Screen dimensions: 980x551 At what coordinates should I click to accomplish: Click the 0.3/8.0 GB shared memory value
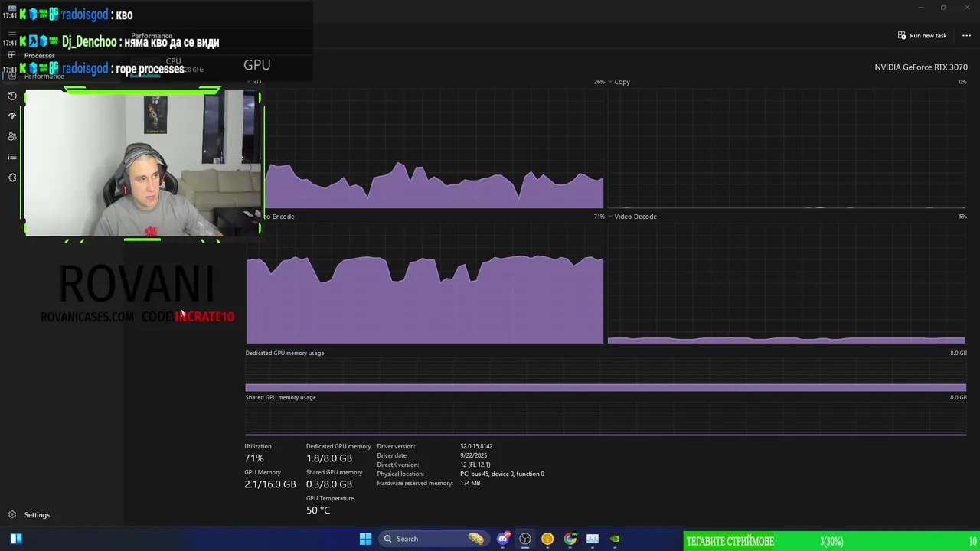tap(329, 484)
